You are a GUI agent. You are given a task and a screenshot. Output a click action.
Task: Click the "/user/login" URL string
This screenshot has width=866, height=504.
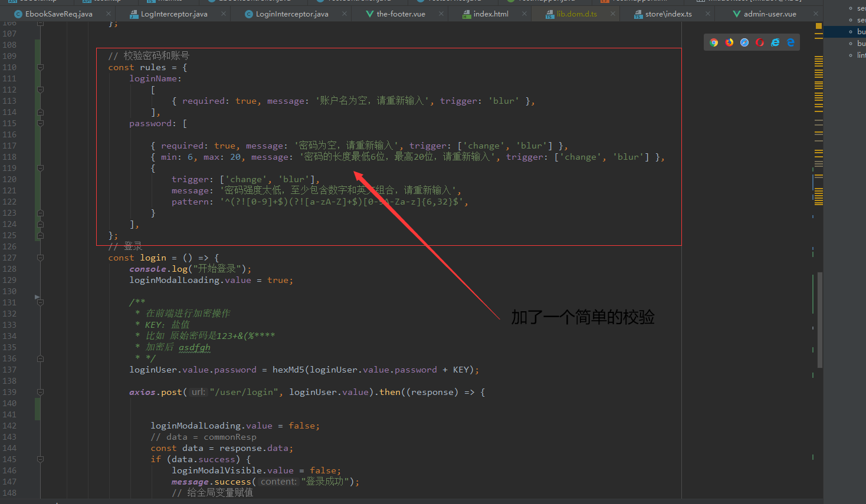click(x=244, y=392)
